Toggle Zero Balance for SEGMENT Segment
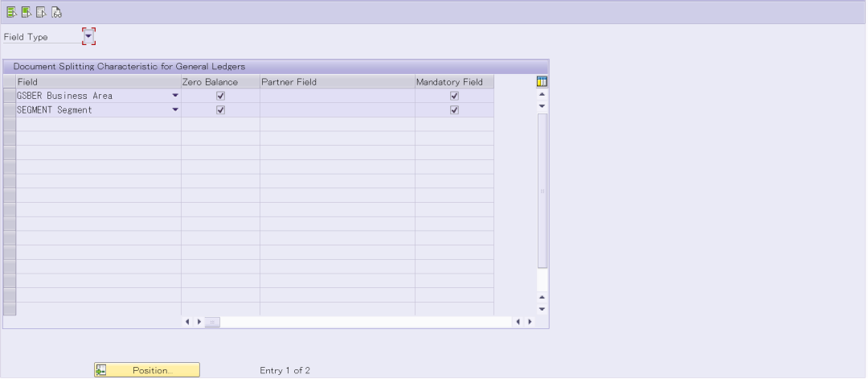868x379 pixels. [220, 109]
